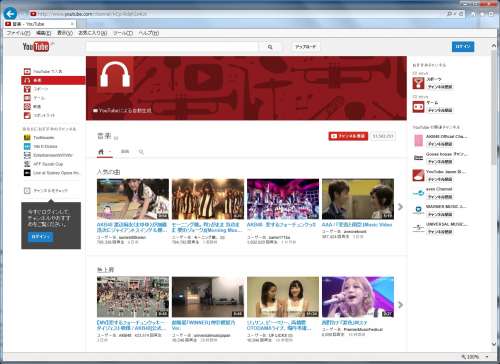500x364 pixels.
Task: Show next videos in the second carousel
Action: pyautogui.click(x=400, y=305)
